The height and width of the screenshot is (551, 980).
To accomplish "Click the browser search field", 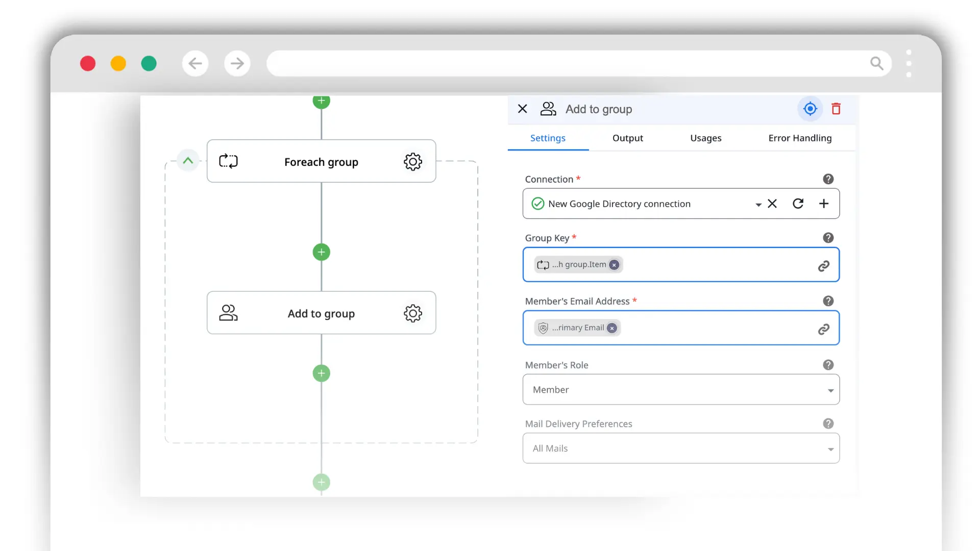I will [561, 63].
